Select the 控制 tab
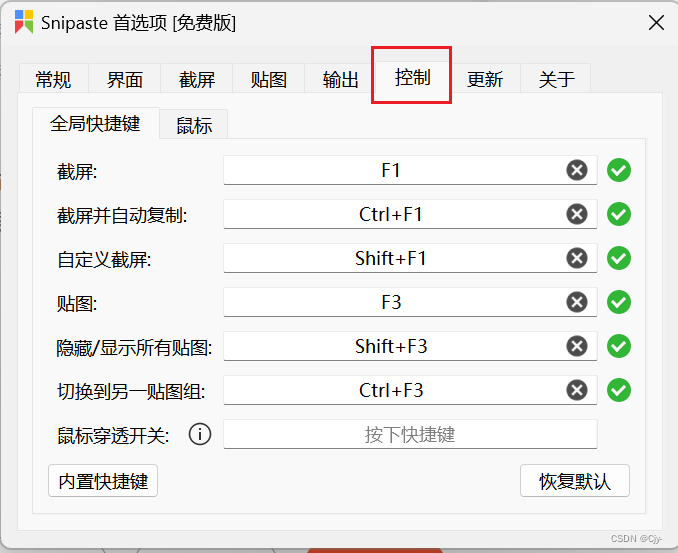The image size is (678, 553). click(412, 77)
